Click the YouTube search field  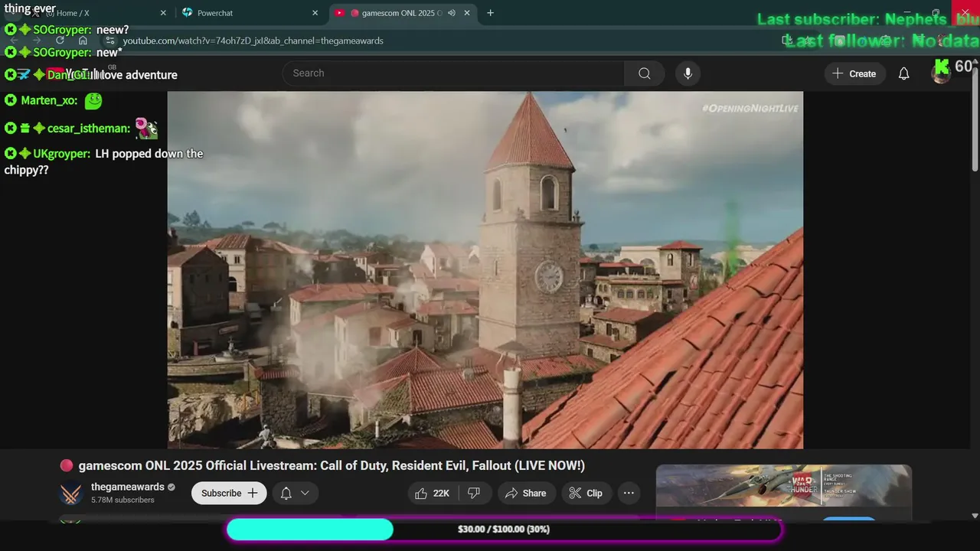click(x=454, y=73)
